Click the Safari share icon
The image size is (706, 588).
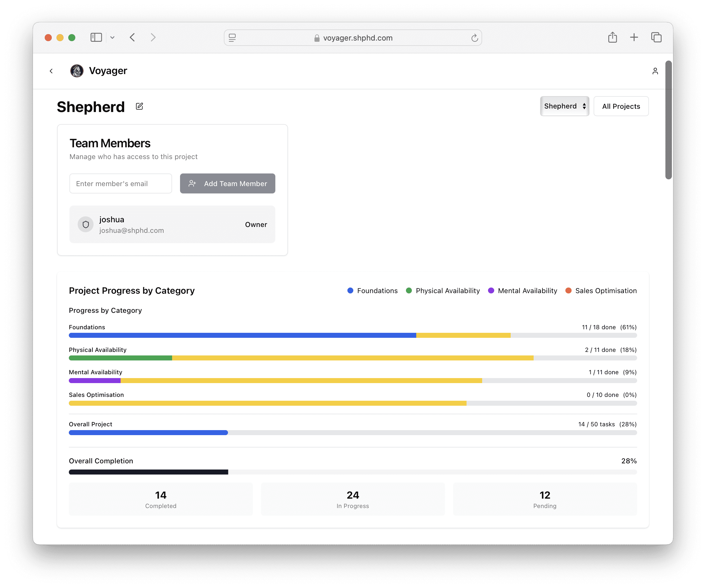click(x=612, y=37)
